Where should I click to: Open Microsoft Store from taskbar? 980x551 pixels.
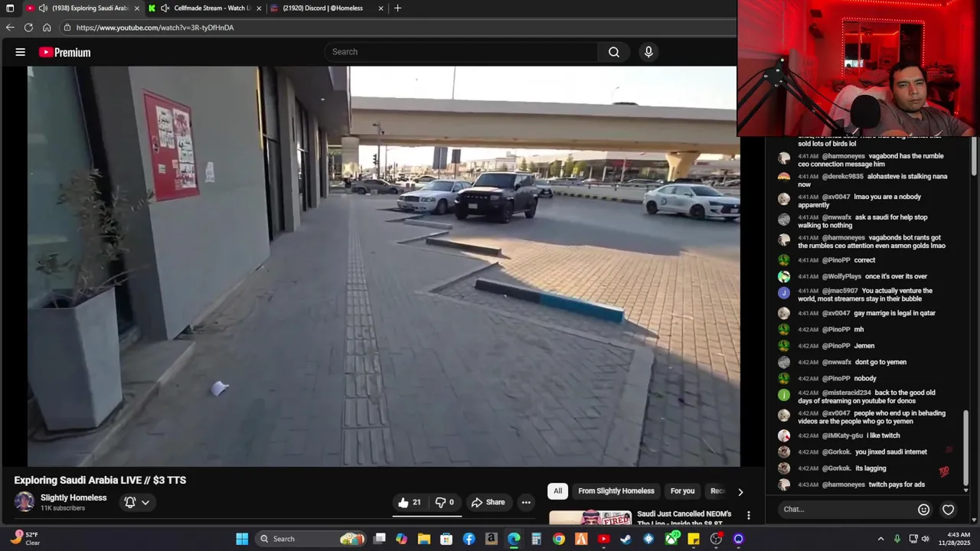pos(446,539)
